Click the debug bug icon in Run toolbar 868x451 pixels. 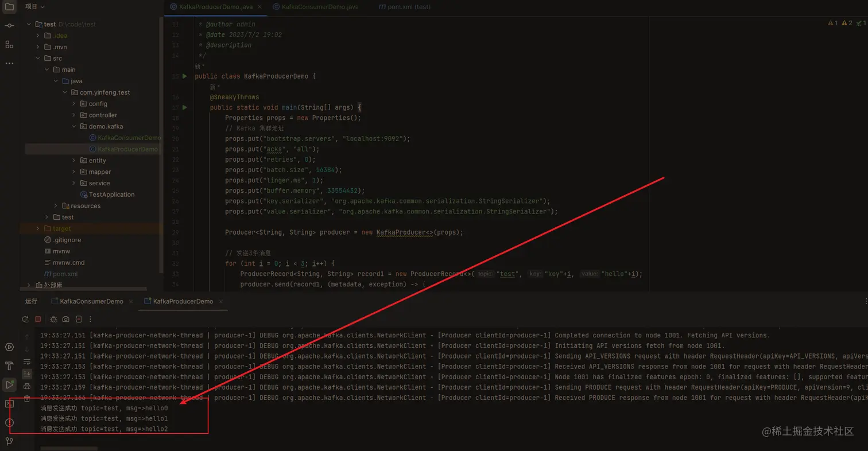click(53, 319)
